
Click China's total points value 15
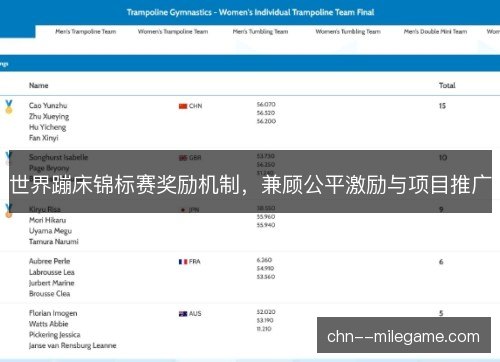point(442,106)
